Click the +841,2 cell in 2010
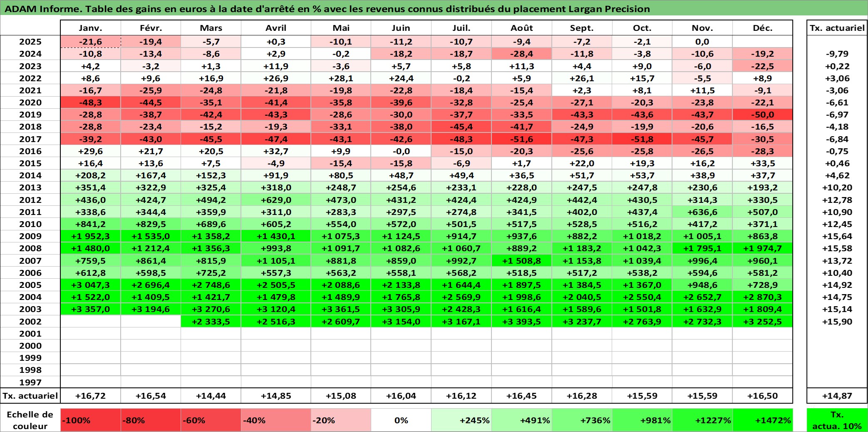The width and height of the screenshot is (868, 432). (x=90, y=224)
